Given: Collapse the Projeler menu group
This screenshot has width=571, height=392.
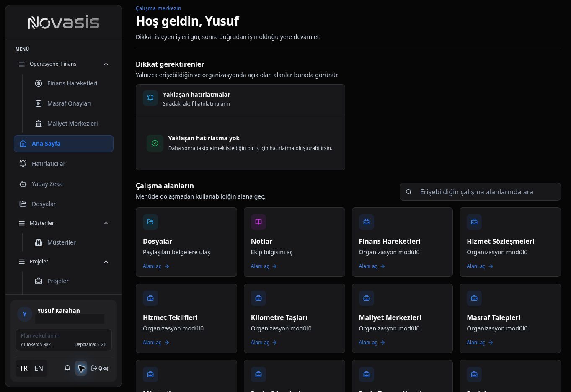Looking at the screenshot, I should coord(106,262).
